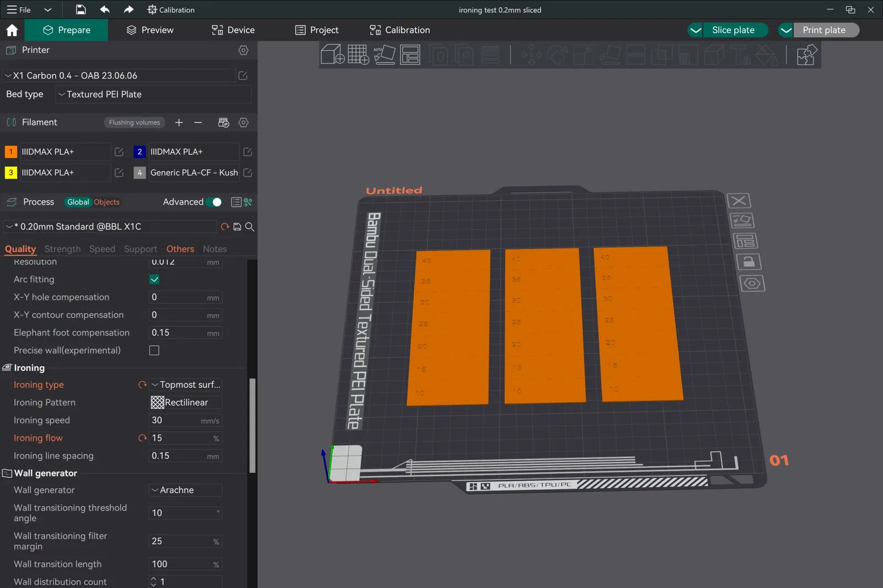Save the process preset icon
The width and height of the screenshot is (883, 588).
pos(237,227)
